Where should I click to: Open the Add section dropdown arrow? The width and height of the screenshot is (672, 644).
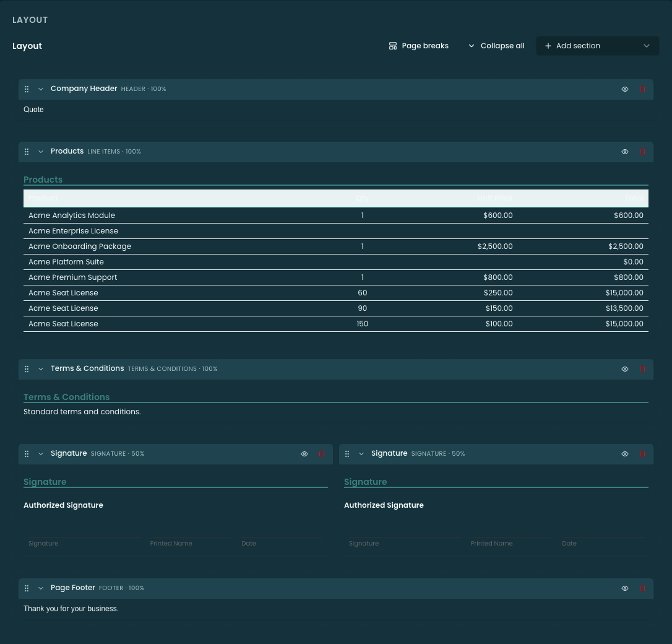646,46
